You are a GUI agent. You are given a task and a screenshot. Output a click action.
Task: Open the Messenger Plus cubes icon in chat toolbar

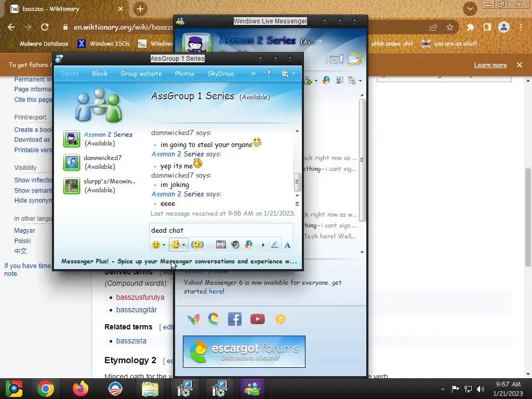coord(249,245)
